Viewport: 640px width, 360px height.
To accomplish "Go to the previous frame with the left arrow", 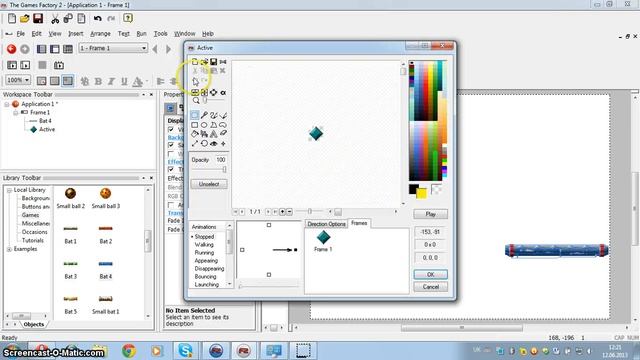I will pos(155,49).
